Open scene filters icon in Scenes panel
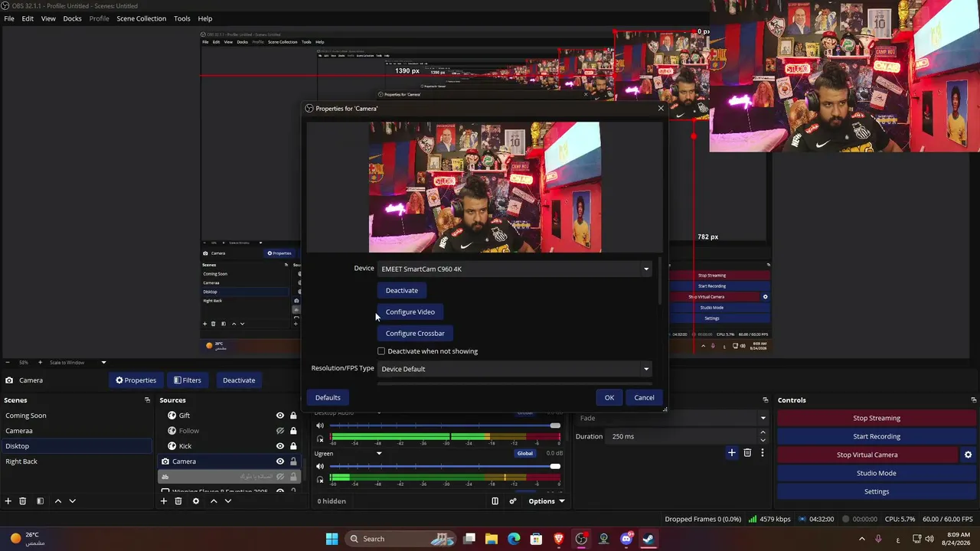Viewport: 980px width, 551px height. click(41, 501)
